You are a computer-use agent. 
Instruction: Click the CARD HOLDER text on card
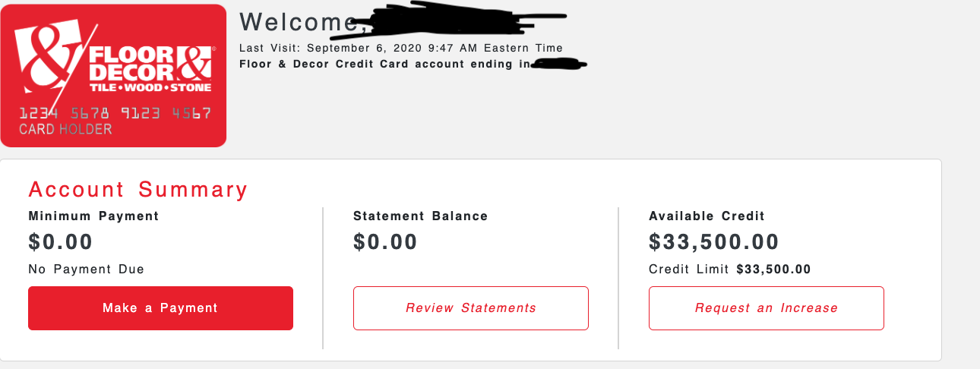pyautogui.click(x=65, y=129)
